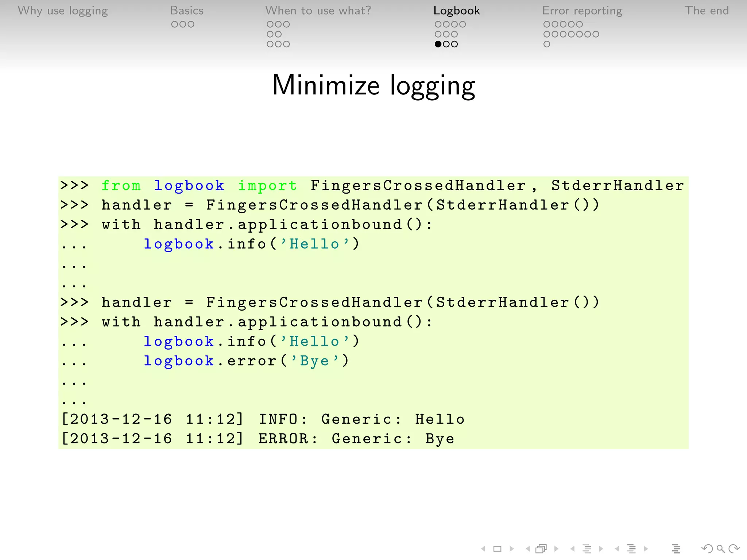The height and width of the screenshot is (560, 747).
Task: Go to next subsection via arrow right of faded-lines icon
Action: [601, 548]
